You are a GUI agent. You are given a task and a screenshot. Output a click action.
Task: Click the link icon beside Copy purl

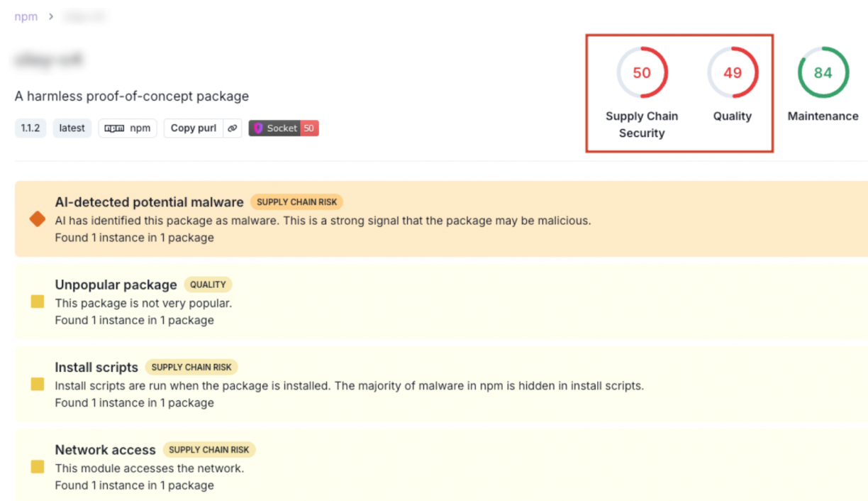point(232,128)
